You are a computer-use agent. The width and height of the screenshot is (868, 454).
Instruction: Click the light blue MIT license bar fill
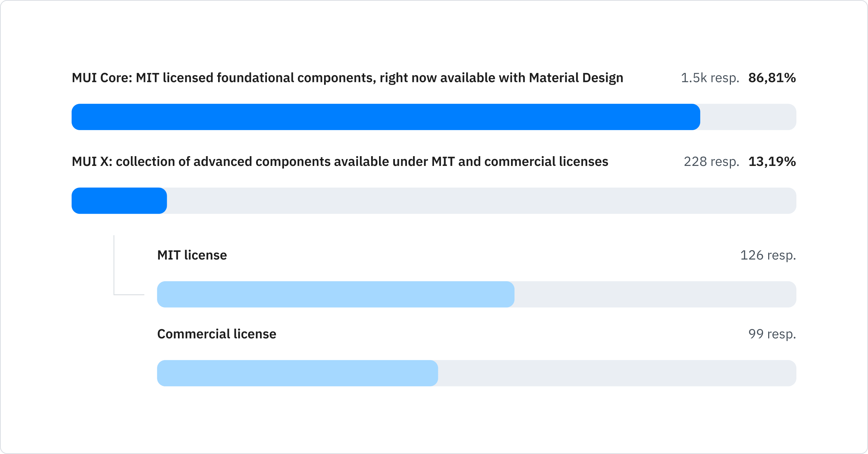pyautogui.click(x=335, y=294)
